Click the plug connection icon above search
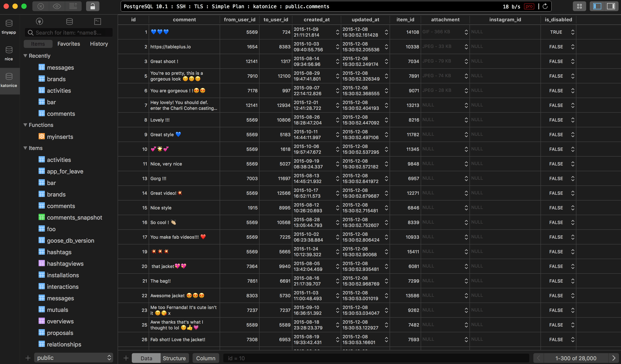Screen dimensions: 621x364 [39, 22]
